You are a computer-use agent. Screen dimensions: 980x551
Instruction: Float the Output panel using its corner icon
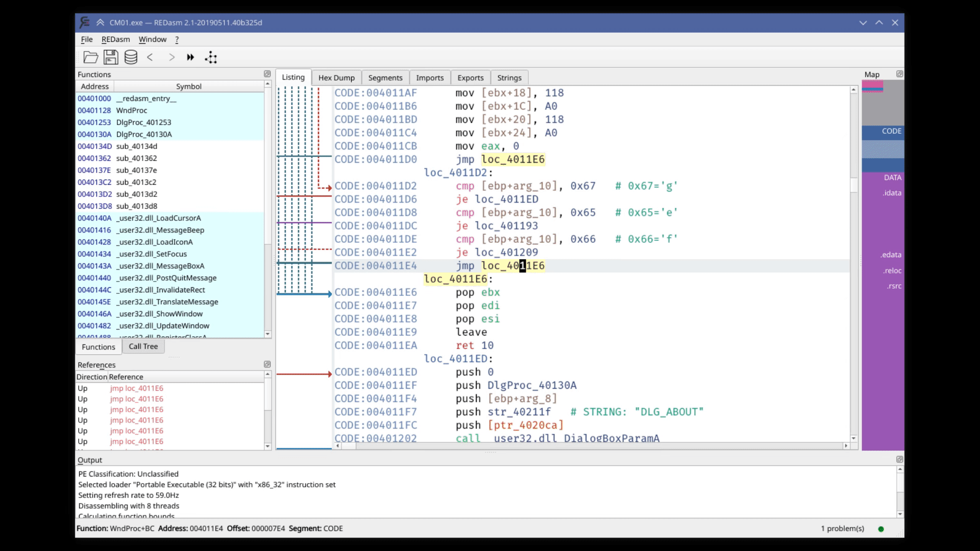(x=899, y=459)
